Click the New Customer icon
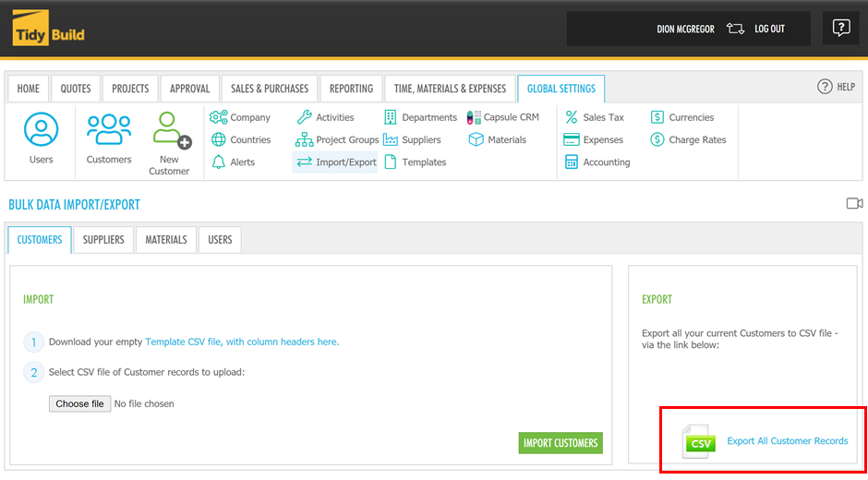This screenshot has height=480, width=868. (x=170, y=130)
